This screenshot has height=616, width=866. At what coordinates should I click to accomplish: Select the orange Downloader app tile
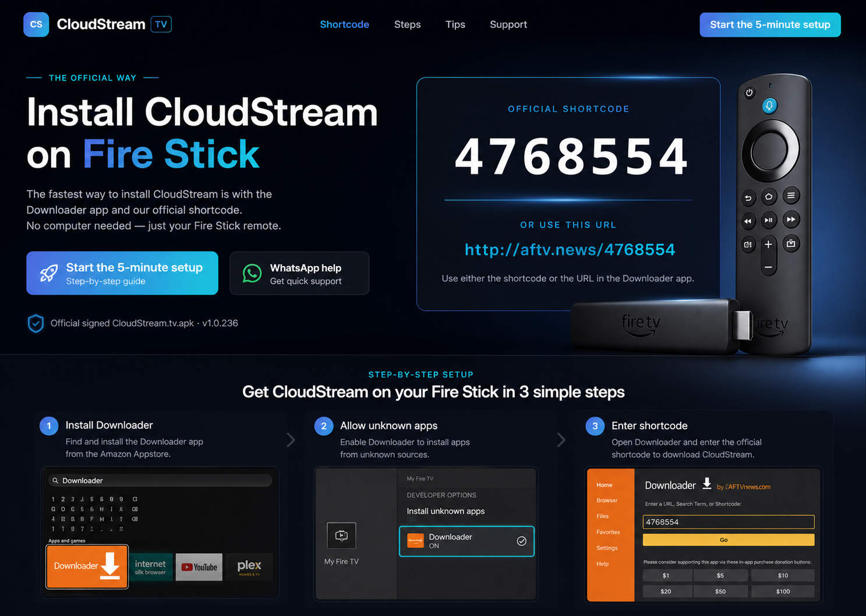click(87, 567)
